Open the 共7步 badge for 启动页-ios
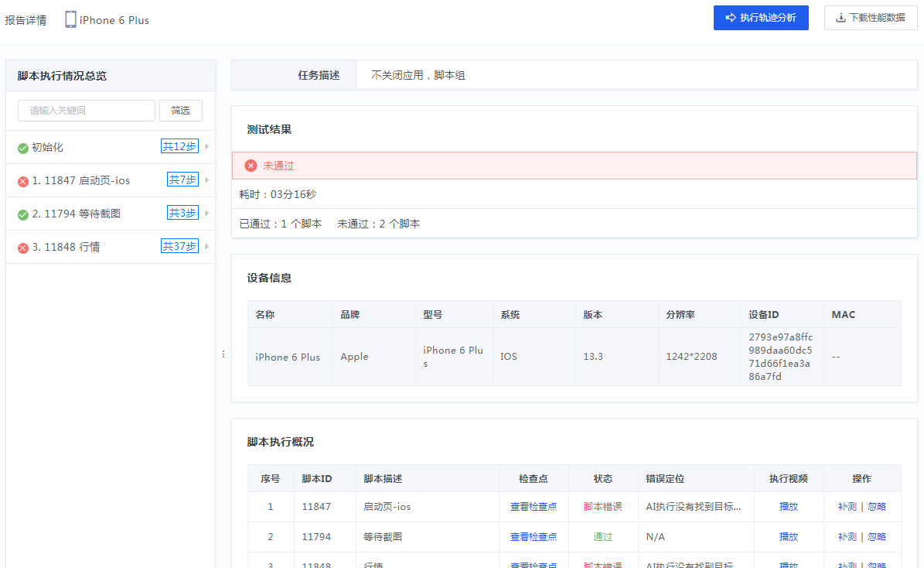 [182, 180]
